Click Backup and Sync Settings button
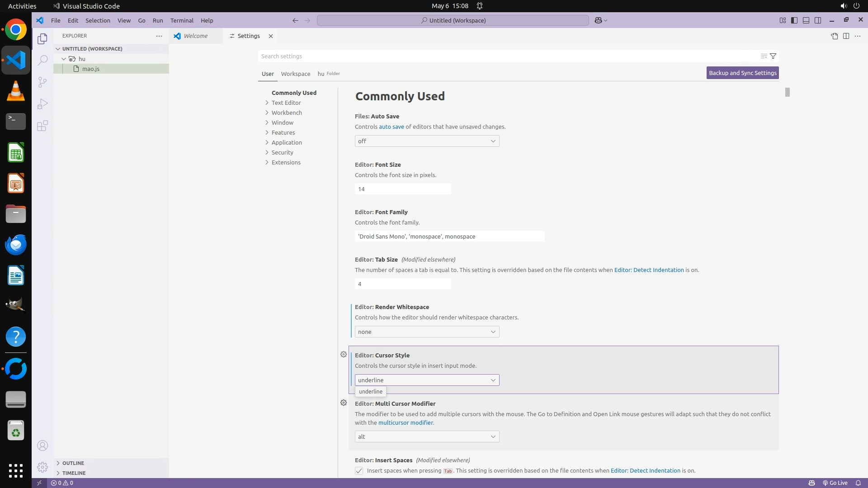 point(742,73)
